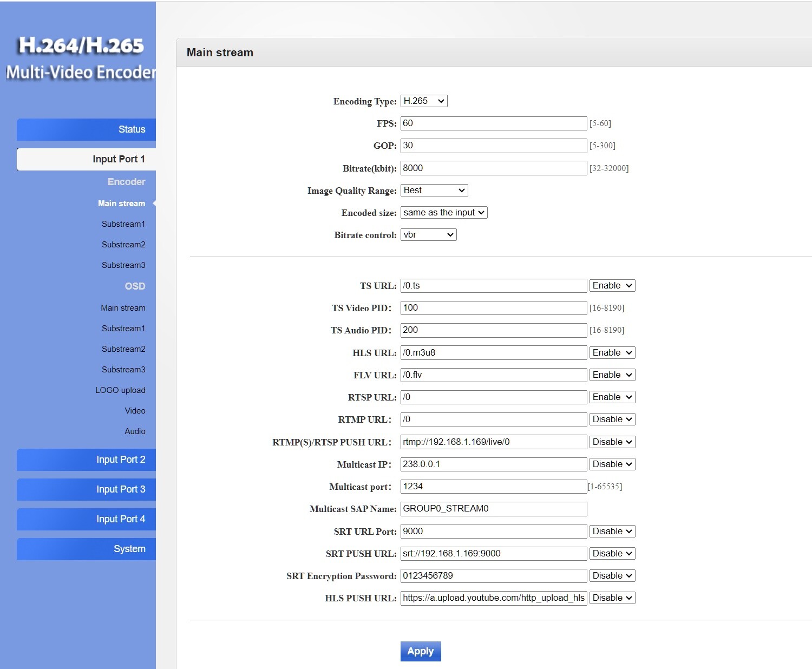Expand the Image Quality Range dropdown
The height and width of the screenshot is (669, 812).
434,191
